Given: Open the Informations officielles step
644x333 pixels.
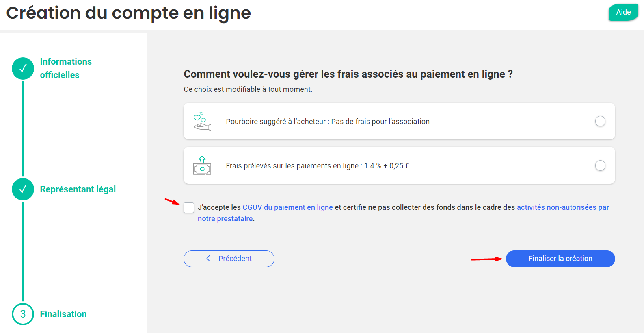Looking at the screenshot, I should pyautogui.click(x=66, y=68).
